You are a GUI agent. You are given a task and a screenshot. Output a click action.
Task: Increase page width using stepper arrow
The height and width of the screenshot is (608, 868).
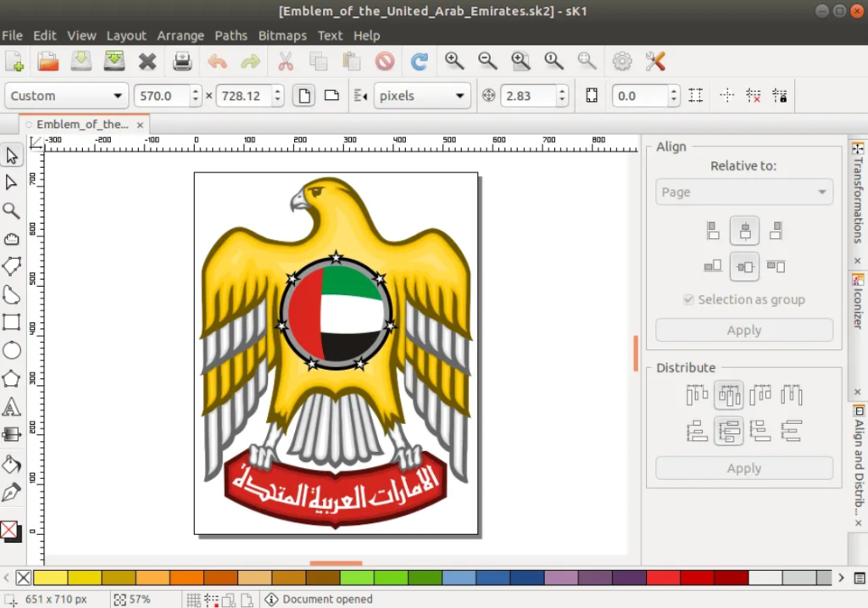tap(195, 90)
